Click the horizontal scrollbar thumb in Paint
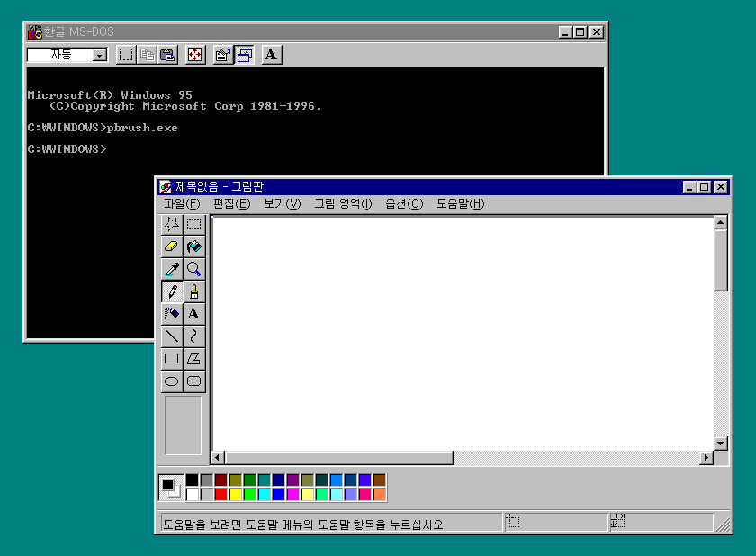756x556 pixels. 339,458
